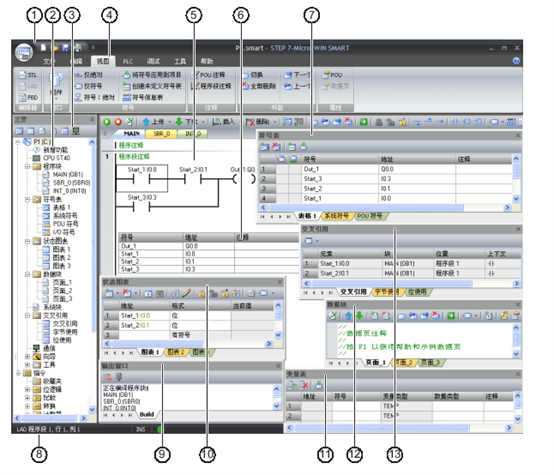The width and height of the screenshot is (554, 475).
Task: Click the green RUN button in editor toolbar
Action: tap(107, 122)
